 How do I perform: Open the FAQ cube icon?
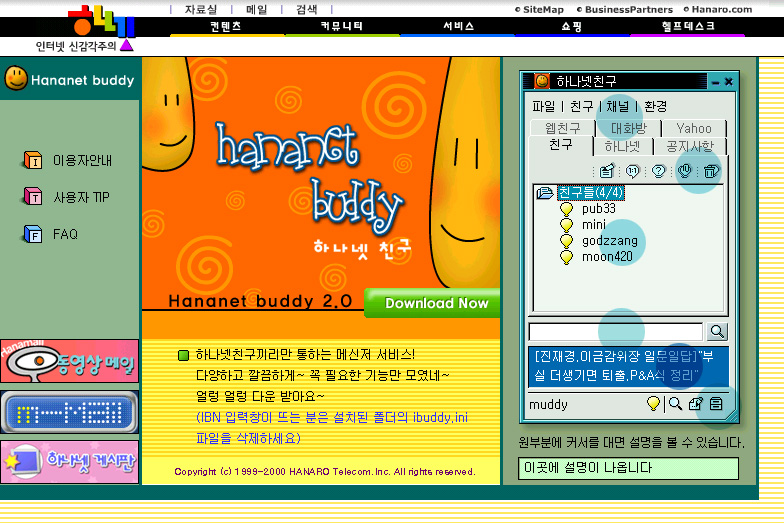pyautogui.click(x=33, y=234)
